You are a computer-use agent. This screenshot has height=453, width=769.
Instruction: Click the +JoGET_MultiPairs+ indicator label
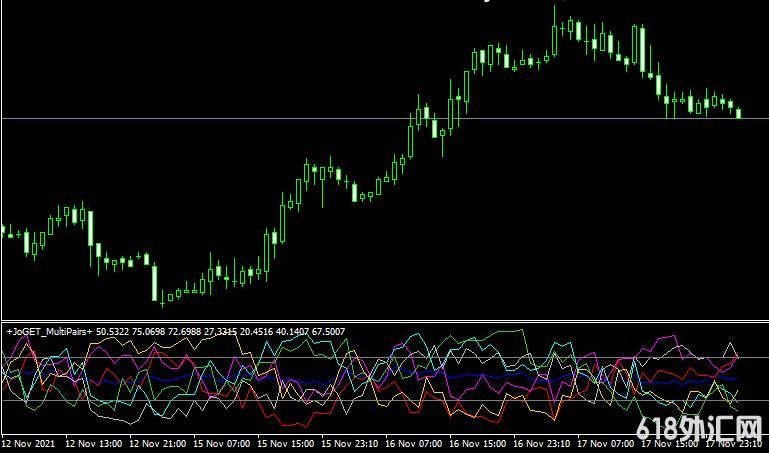[48, 330]
